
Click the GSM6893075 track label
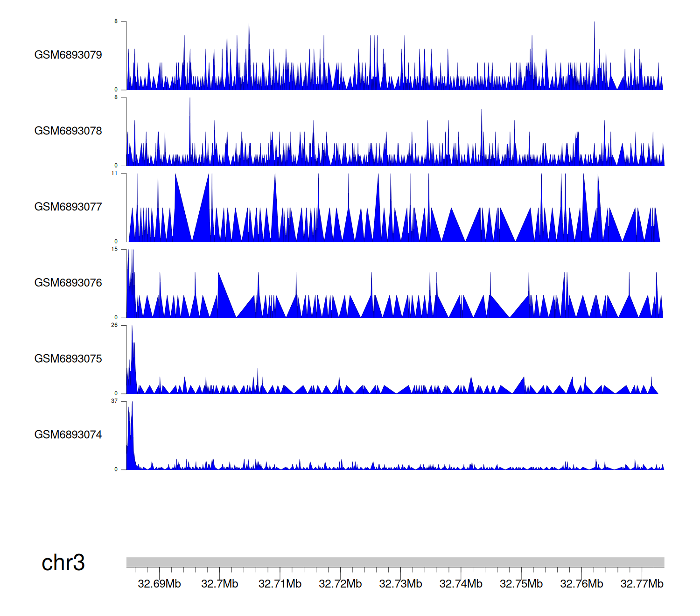pyautogui.click(x=68, y=359)
